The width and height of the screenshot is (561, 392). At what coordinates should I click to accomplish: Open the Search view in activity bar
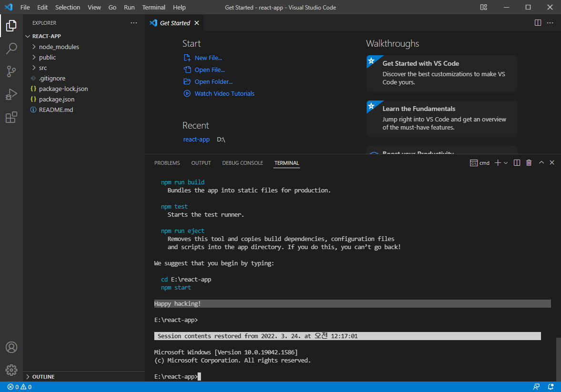[11, 48]
